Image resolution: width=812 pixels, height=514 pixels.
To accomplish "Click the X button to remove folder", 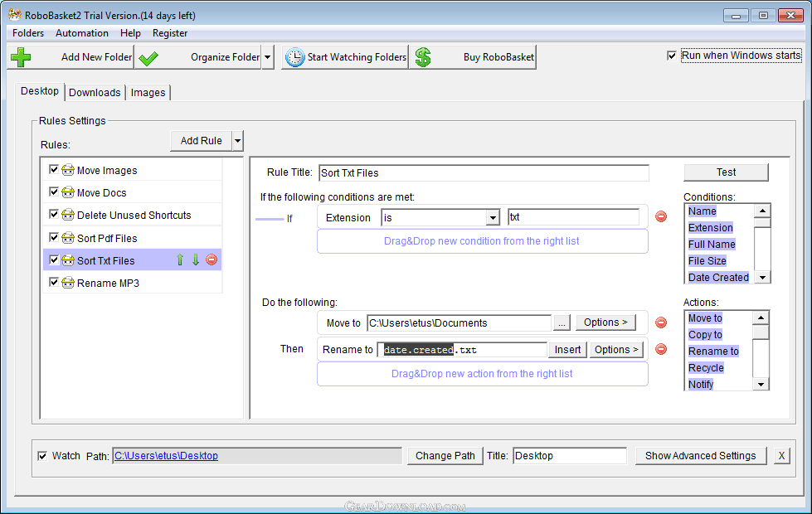I will [781, 456].
